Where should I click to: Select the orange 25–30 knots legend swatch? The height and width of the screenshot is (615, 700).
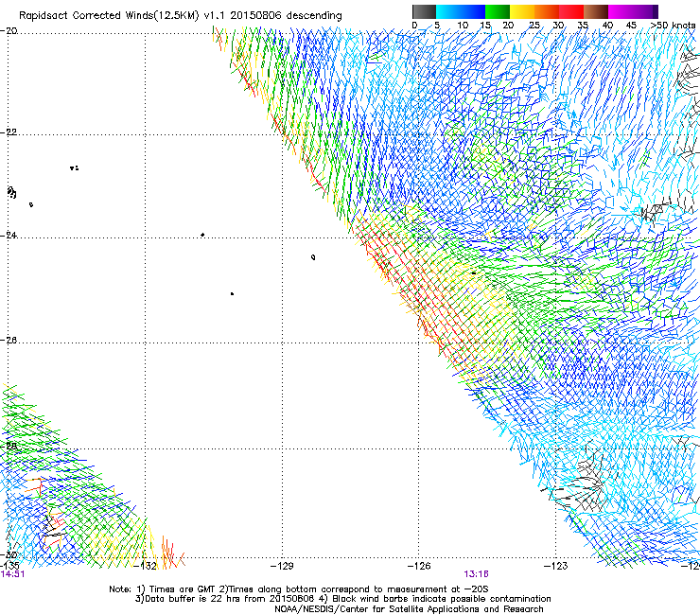pyautogui.click(x=547, y=11)
